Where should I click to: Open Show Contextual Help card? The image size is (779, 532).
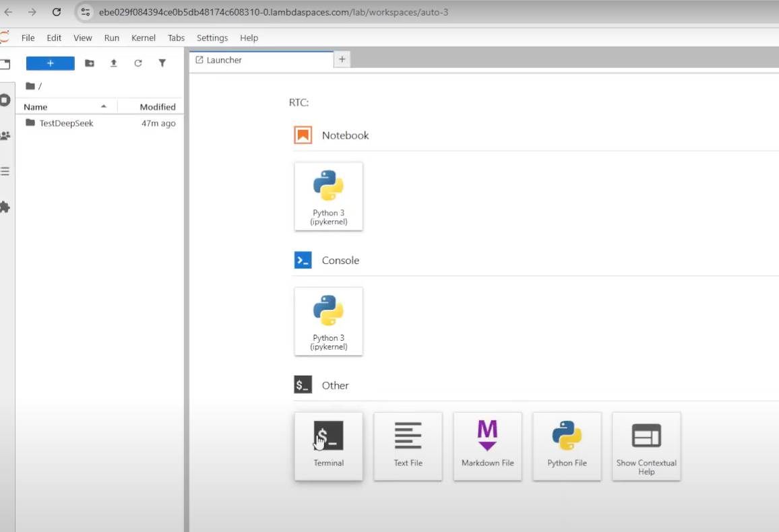point(646,446)
